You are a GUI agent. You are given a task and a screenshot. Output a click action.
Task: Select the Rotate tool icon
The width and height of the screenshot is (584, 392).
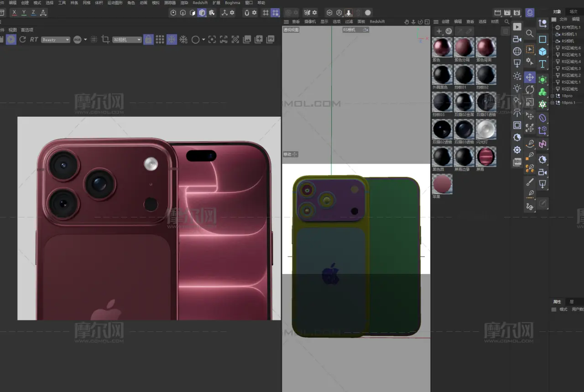530,90
